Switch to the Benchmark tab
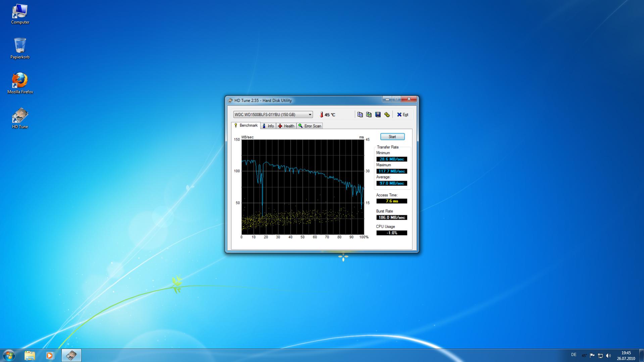 [246, 125]
